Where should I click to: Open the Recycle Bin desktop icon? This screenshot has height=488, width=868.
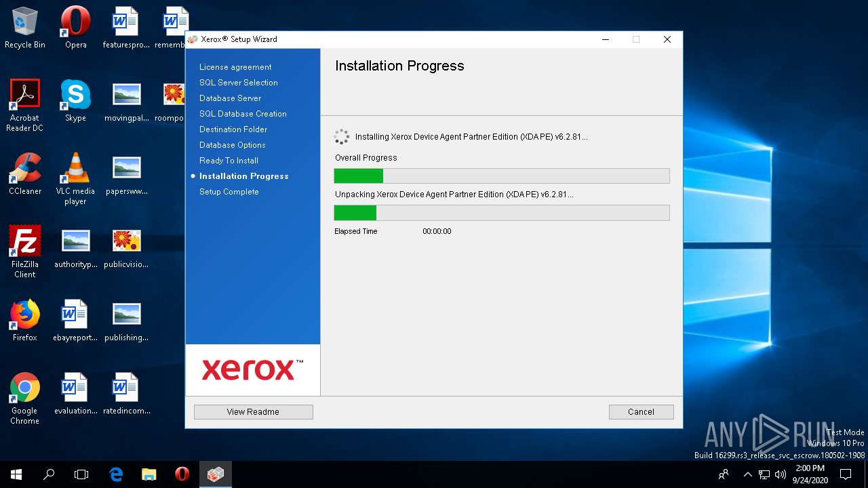click(x=25, y=28)
